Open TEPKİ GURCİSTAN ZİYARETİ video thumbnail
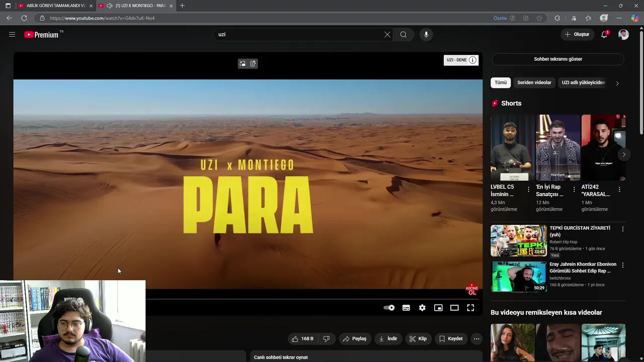The width and height of the screenshot is (644, 362). click(519, 241)
